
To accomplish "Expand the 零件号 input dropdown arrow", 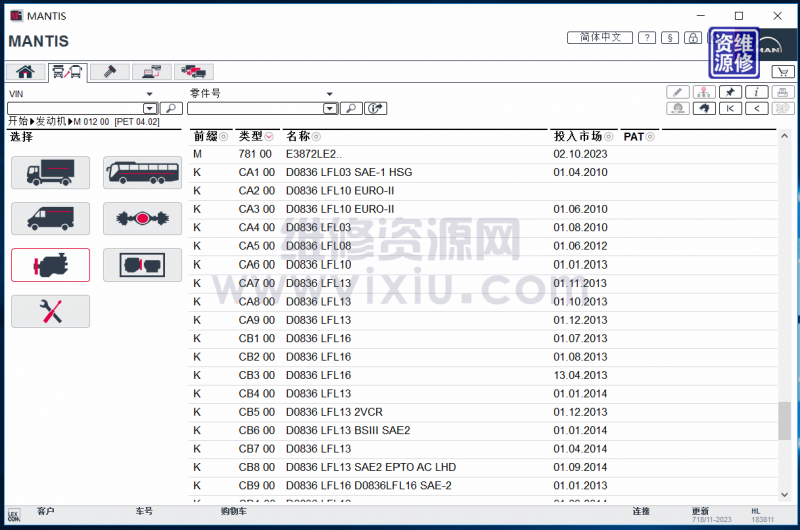I will tap(330, 108).
